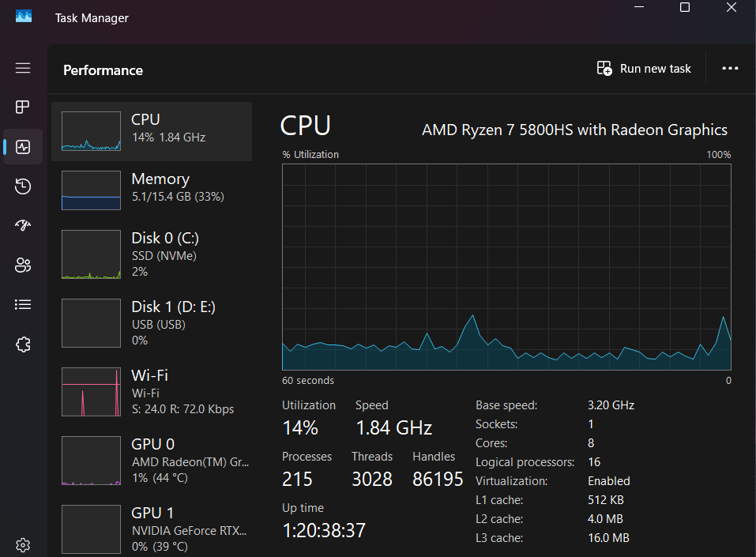Click the CPU utilization graph
756x557 pixels.
(506, 269)
